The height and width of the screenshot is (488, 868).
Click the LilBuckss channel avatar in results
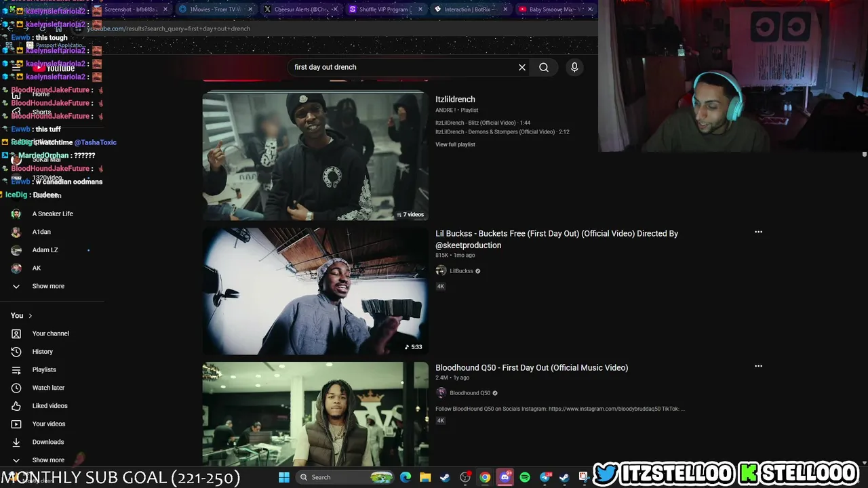click(441, 270)
